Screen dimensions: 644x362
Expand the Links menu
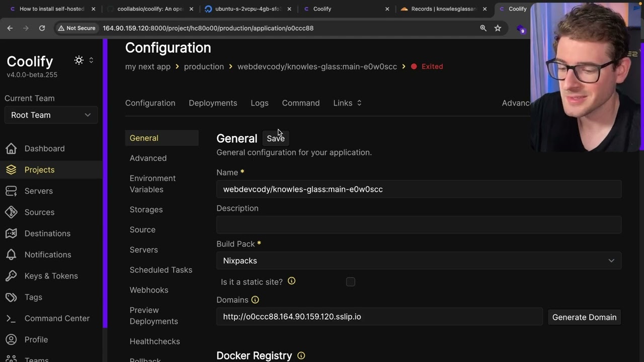point(347,103)
